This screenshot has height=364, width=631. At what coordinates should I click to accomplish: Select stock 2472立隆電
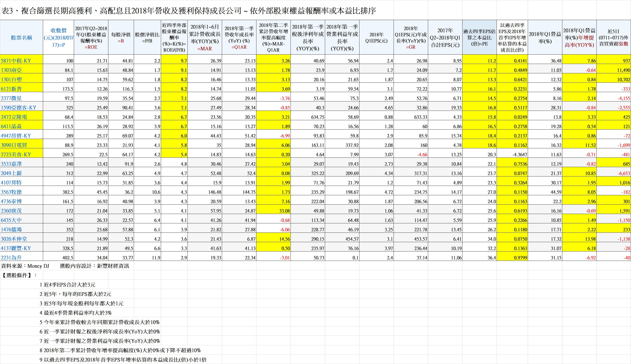pyautogui.click(x=14, y=117)
